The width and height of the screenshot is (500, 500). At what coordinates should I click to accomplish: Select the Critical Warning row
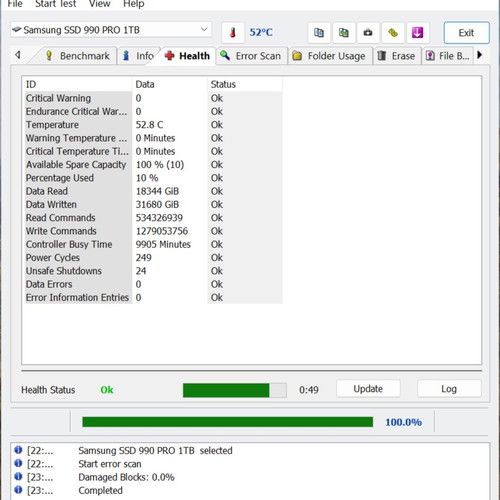153,98
